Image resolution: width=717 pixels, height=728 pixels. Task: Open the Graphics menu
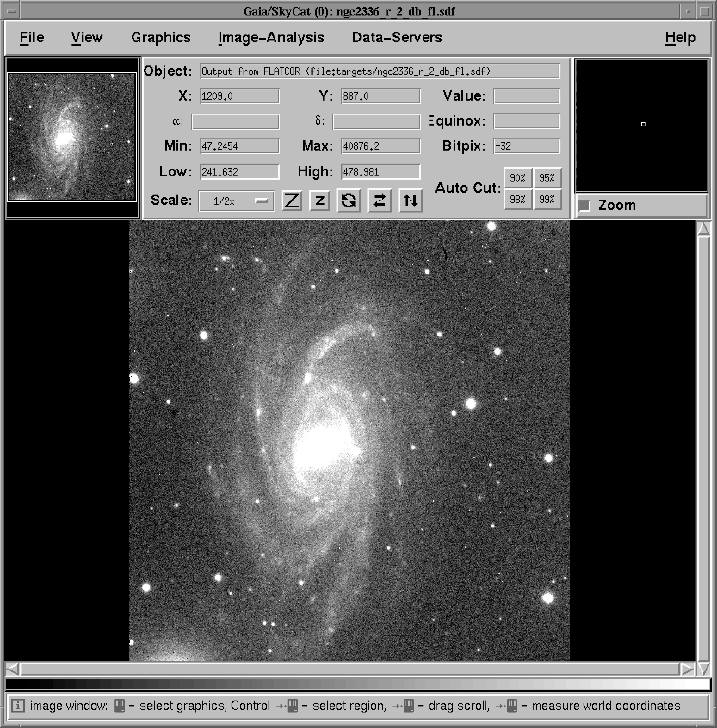161,38
